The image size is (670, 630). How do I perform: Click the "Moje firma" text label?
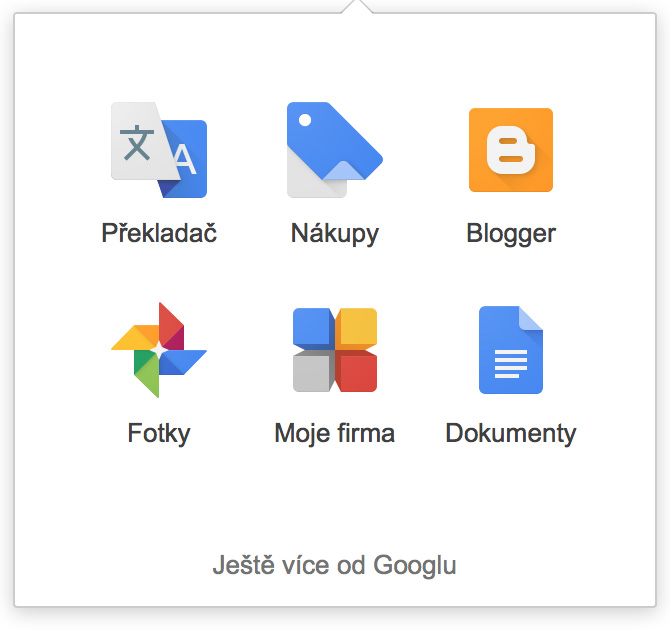334,434
